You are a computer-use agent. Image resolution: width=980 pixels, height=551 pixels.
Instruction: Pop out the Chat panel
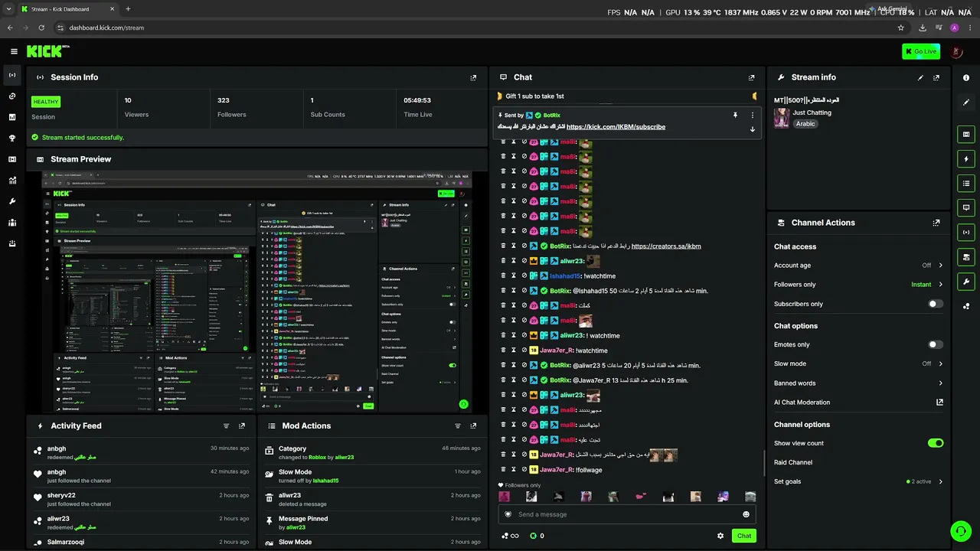[x=751, y=77]
